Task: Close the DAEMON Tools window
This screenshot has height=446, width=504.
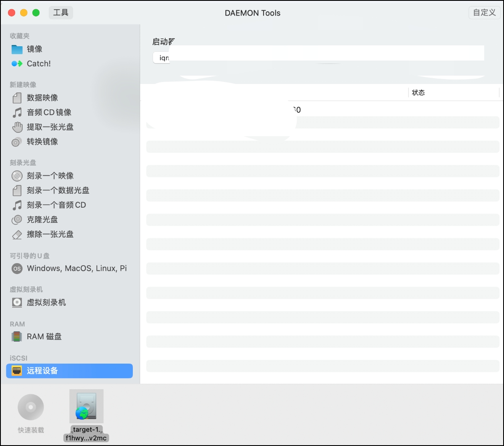Action: (12, 13)
